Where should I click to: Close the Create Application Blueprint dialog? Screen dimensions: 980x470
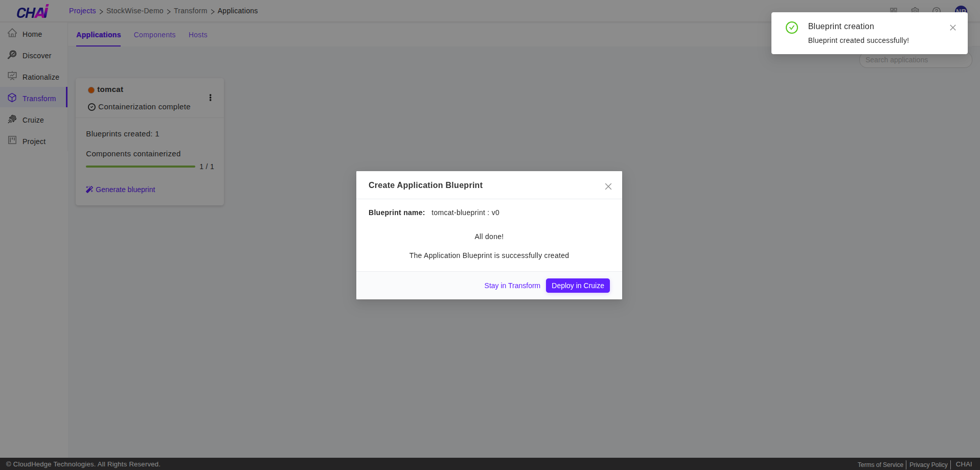[608, 186]
